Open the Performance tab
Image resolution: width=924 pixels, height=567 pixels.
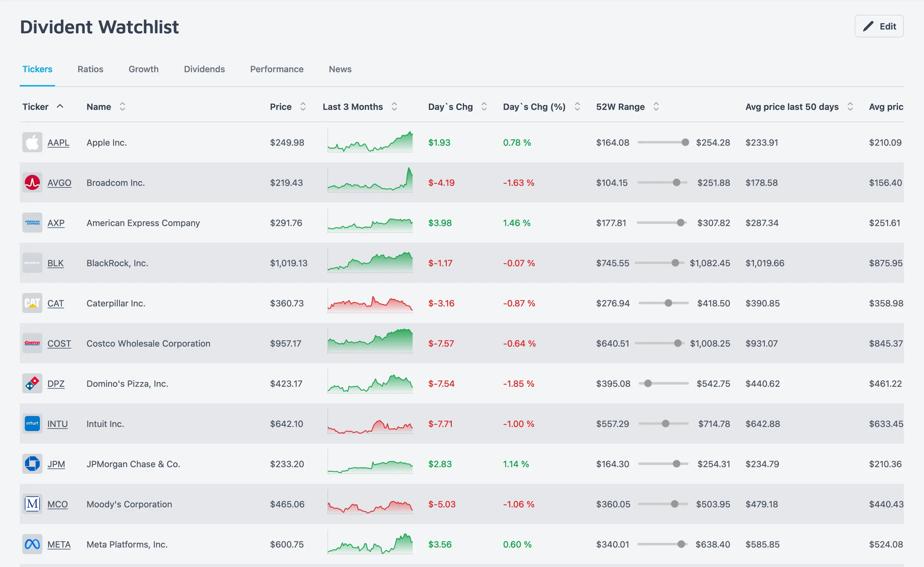pyautogui.click(x=277, y=69)
